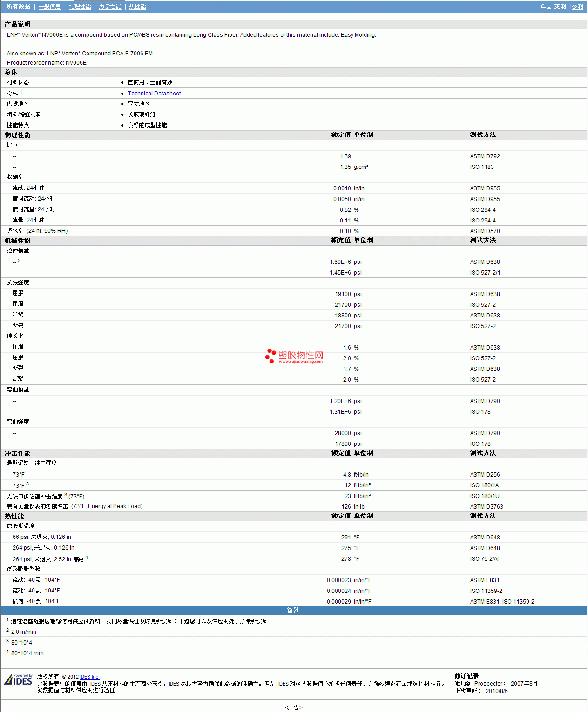Click the ASTM D792 test method cell

(485, 156)
